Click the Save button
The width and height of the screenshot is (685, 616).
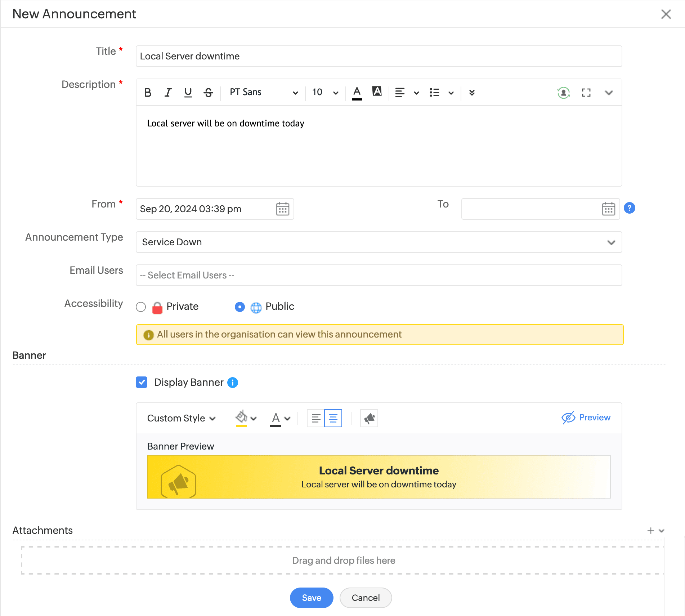tap(311, 598)
